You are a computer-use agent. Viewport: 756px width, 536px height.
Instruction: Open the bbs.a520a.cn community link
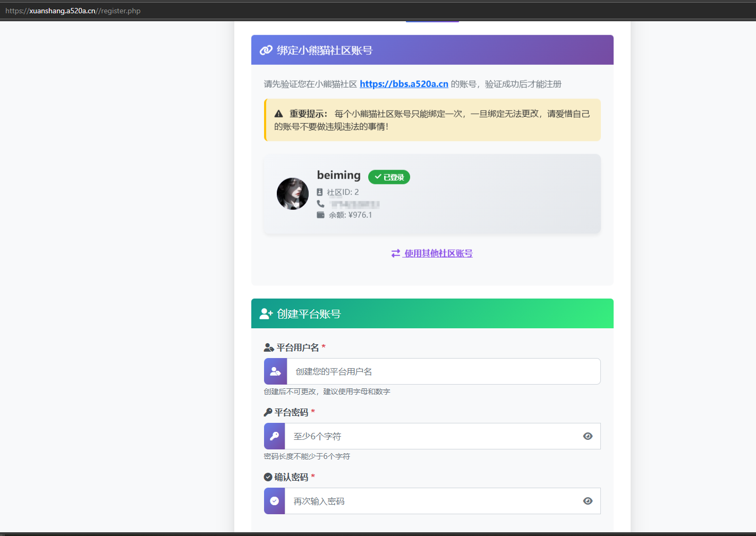[404, 84]
